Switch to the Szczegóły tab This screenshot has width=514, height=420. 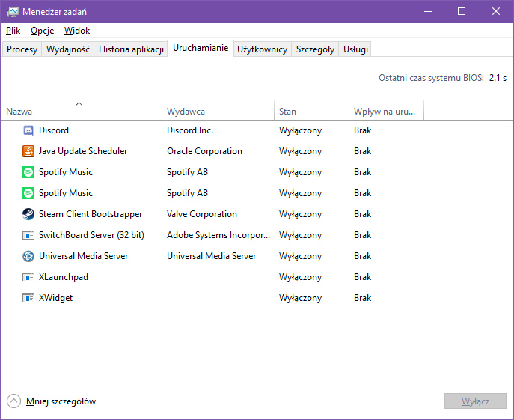click(315, 49)
